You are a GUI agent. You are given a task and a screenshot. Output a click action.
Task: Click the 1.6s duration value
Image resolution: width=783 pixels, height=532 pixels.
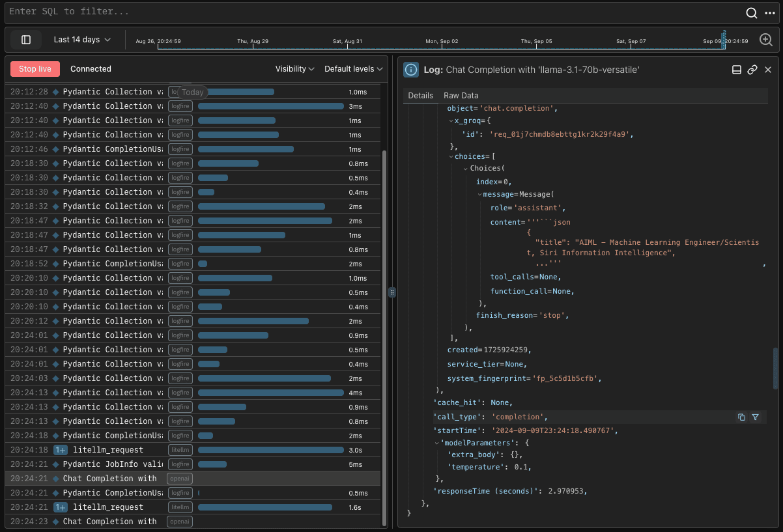pos(355,507)
